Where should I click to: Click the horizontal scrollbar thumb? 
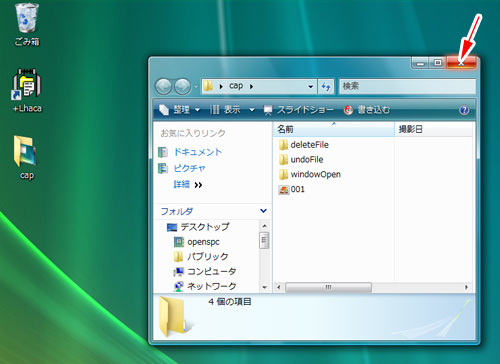pos(328,287)
